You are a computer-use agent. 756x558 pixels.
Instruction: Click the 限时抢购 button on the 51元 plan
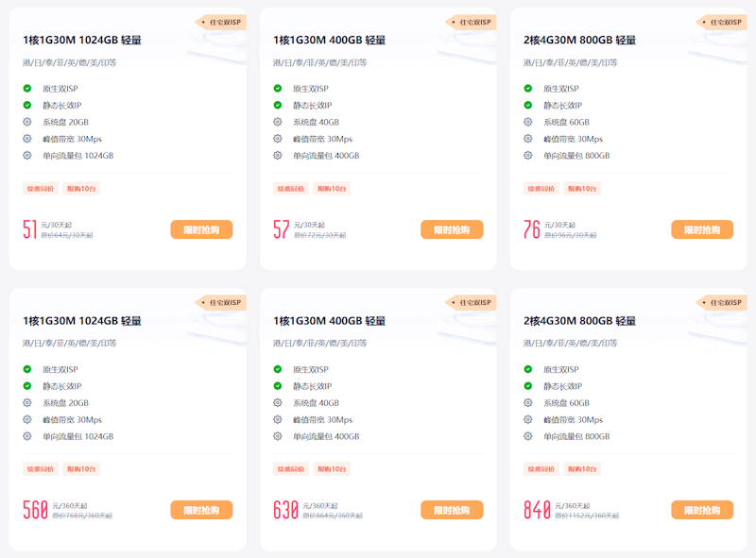click(201, 229)
